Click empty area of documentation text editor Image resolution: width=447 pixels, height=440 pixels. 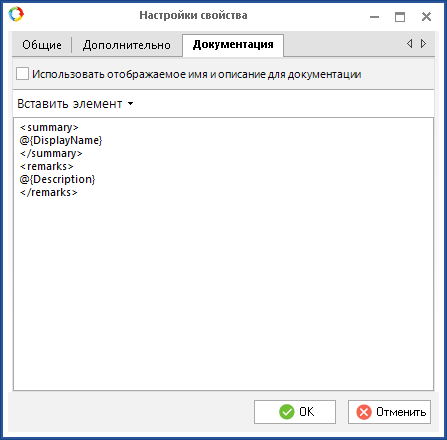point(223,293)
